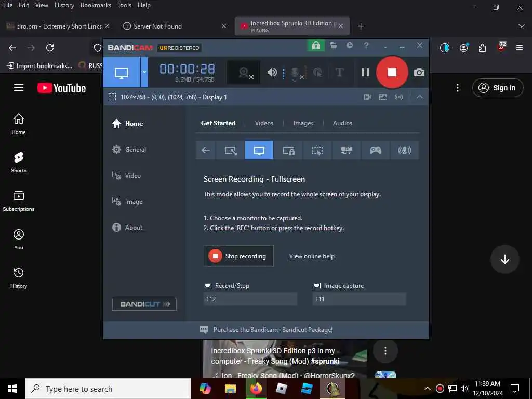Click the audio broadcast icon in status bar
Image resolution: width=532 pixels, height=399 pixels.
click(398, 97)
